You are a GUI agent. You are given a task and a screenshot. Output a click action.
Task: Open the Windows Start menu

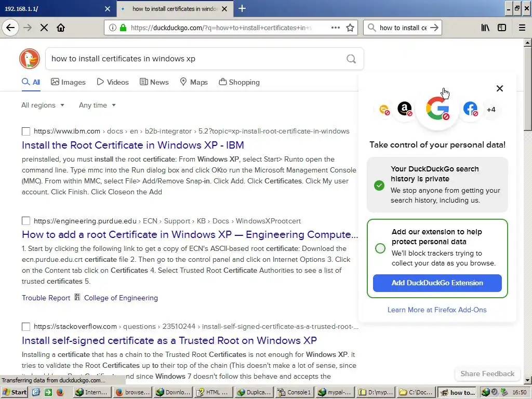click(15, 392)
